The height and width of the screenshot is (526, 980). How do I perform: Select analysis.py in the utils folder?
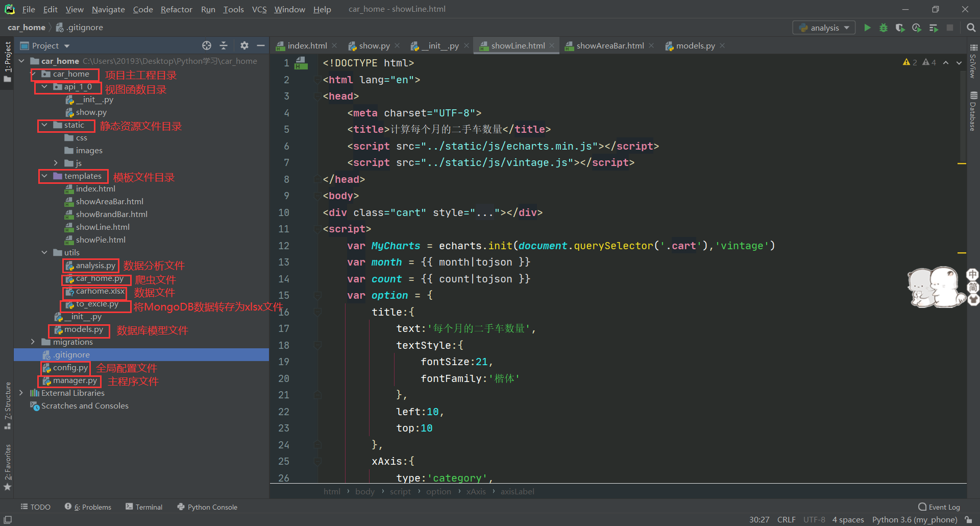click(x=95, y=265)
